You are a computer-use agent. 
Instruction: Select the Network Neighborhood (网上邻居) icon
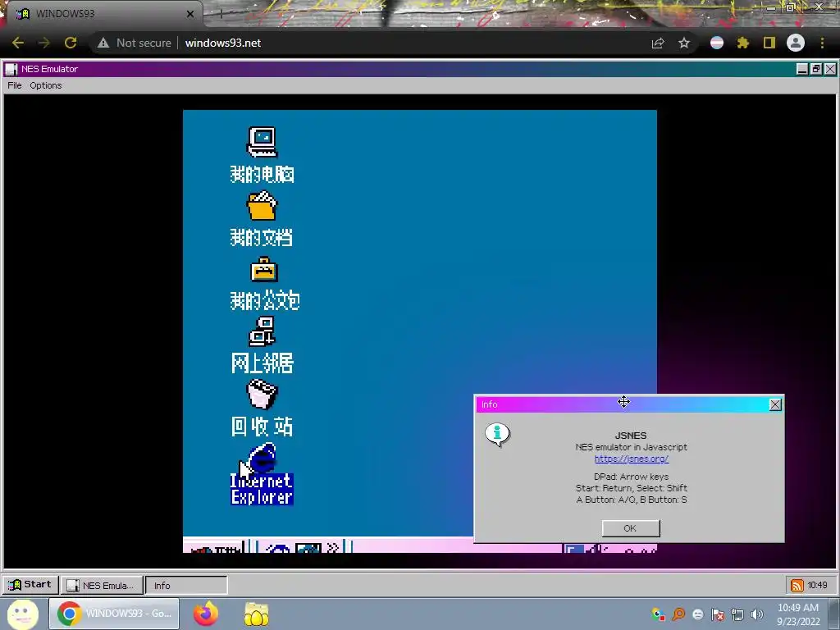(262, 331)
